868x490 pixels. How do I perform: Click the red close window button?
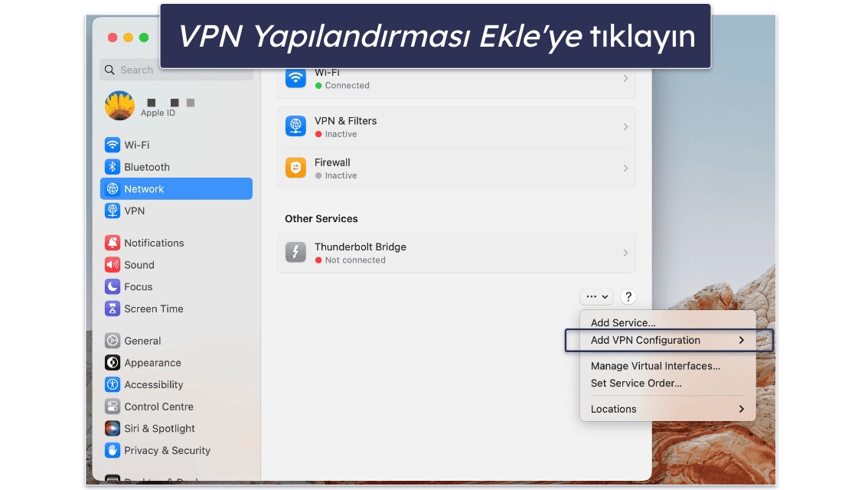tap(113, 38)
